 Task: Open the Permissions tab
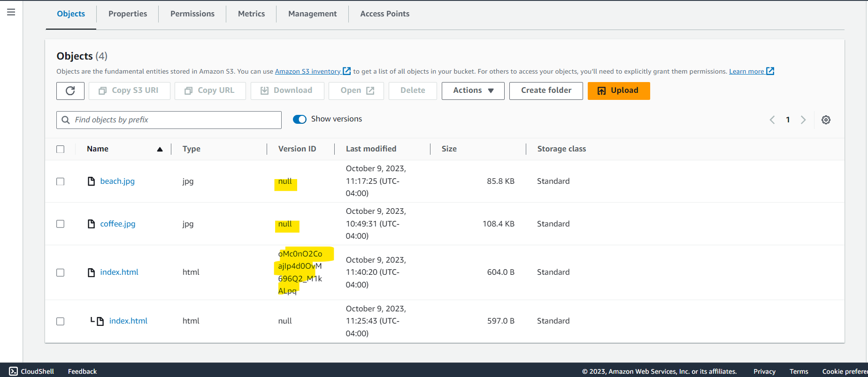(192, 14)
